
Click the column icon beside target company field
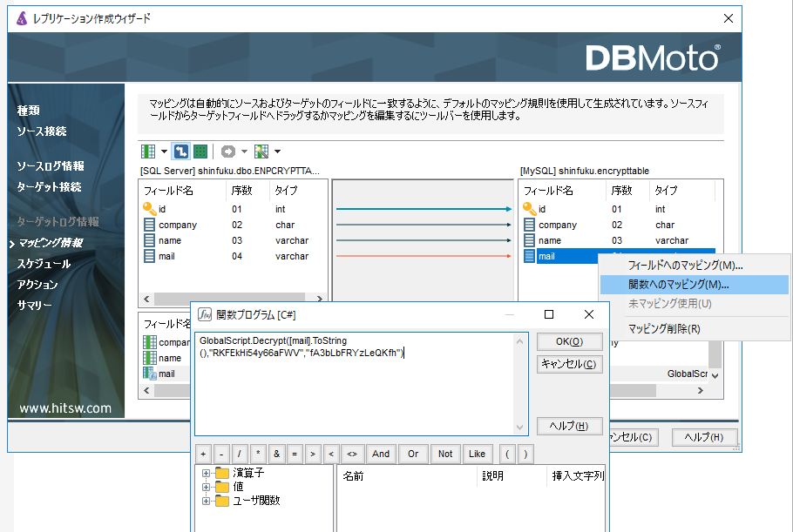click(531, 225)
